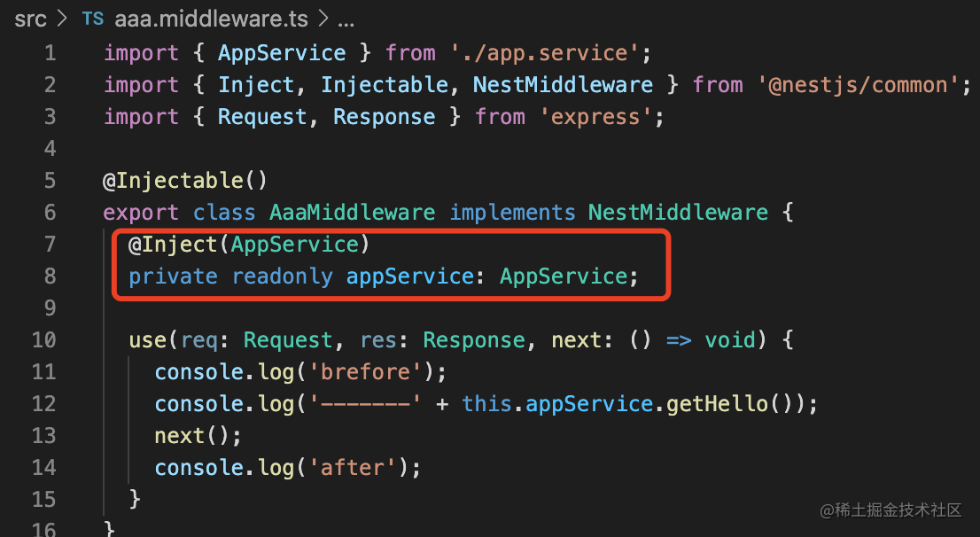Image resolution: width=980 pixels, height=537 pixels.
Task: Place cursor on @Injectable() decorator
Action: pos(185,181)
